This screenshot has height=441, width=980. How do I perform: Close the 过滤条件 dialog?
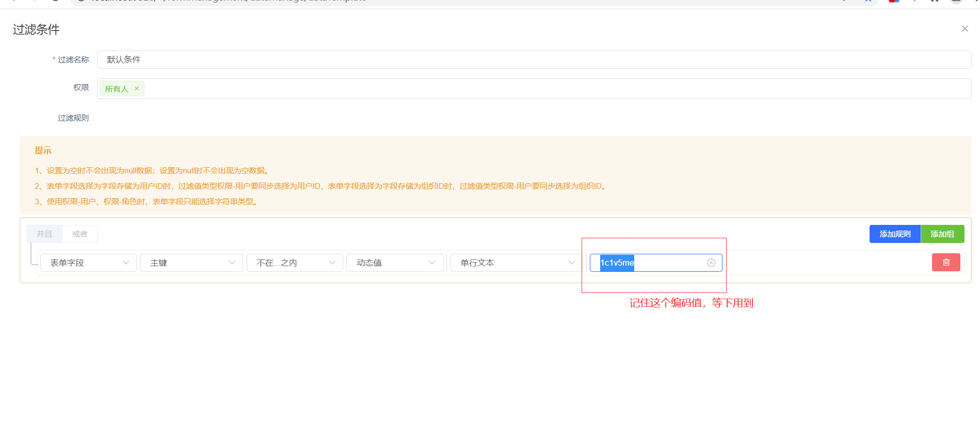965,29
